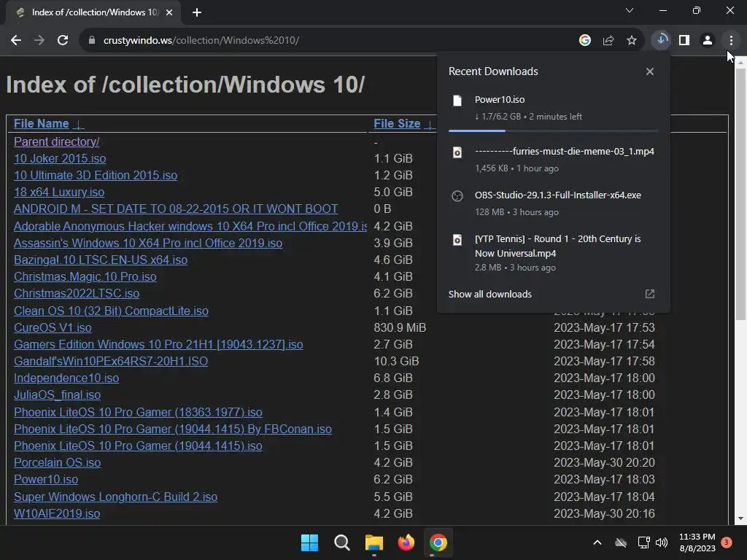747x560 pixels.
Task: Sort by File Name column header
Action: (x=41, y=124)
